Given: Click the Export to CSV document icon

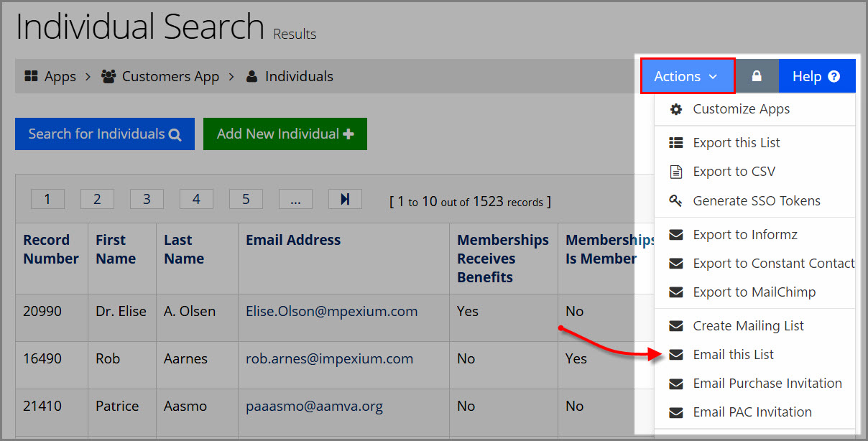Looking at the screenshot, I should click(675, 172).
